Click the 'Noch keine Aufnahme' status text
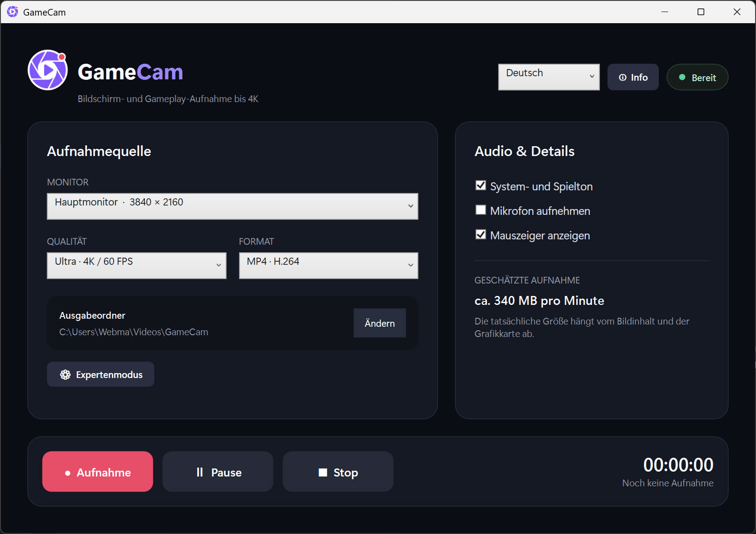The image size is (756, 534). [x=668, y=483]
